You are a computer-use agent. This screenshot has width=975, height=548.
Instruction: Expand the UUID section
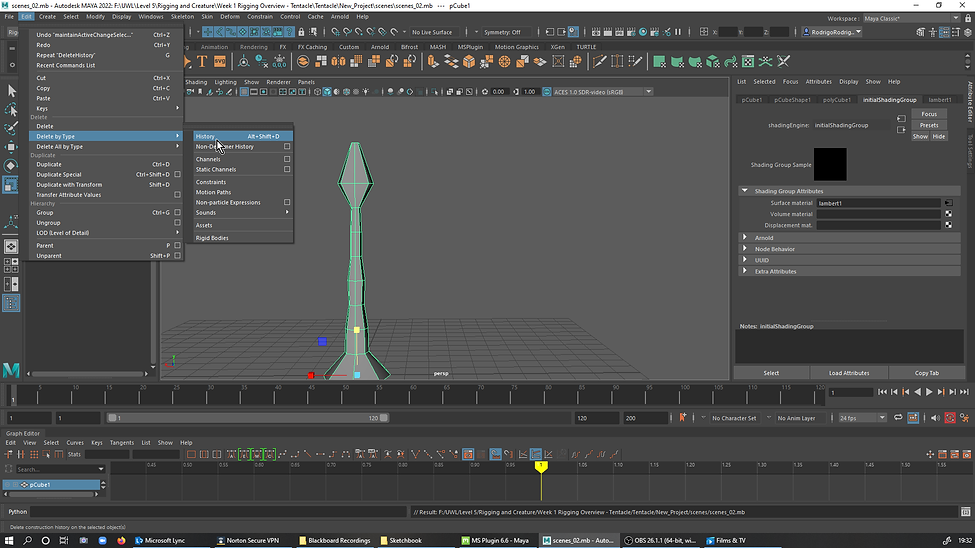tap(744, 260)
